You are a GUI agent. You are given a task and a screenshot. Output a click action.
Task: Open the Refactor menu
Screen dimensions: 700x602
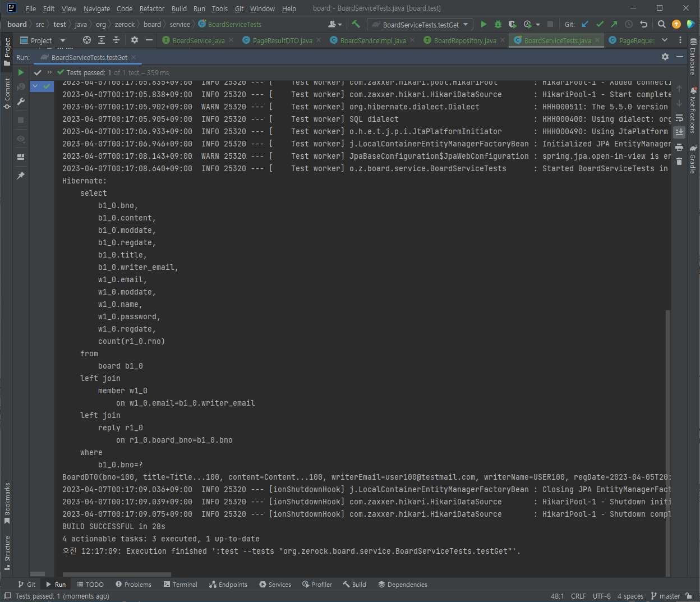[152, 8]
